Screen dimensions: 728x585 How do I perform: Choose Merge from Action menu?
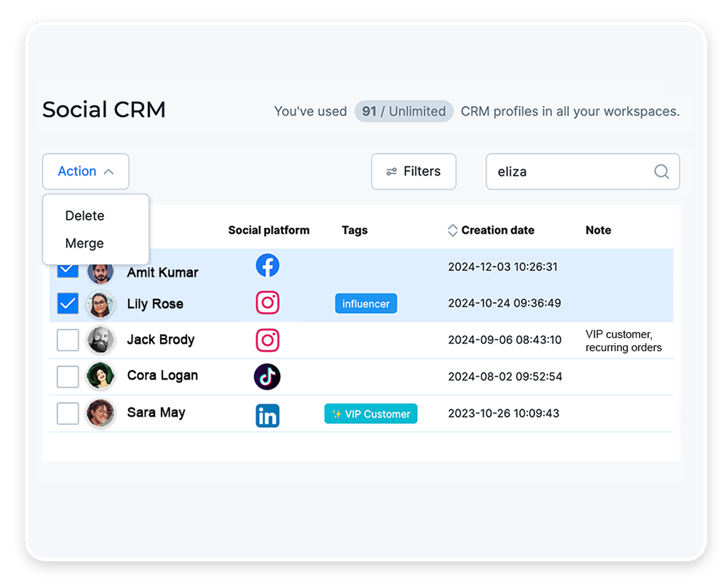pyautogui.click(x=84, y=243)
